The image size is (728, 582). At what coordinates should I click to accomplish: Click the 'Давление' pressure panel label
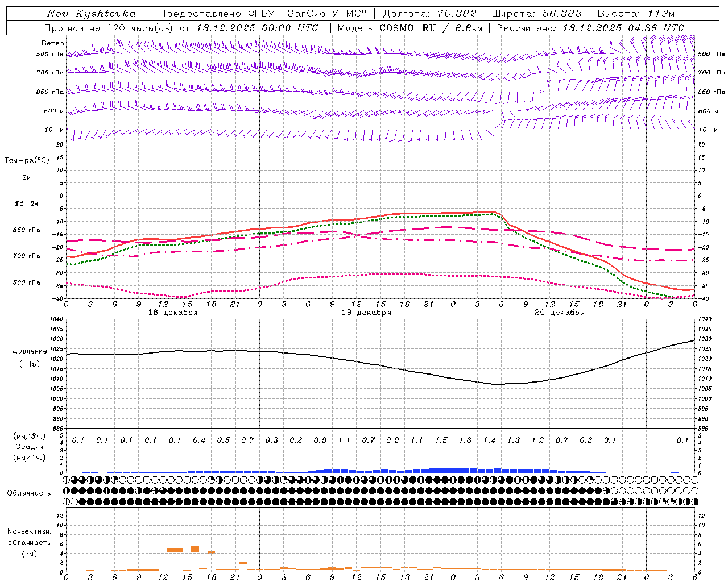click(x=30, y=351)
